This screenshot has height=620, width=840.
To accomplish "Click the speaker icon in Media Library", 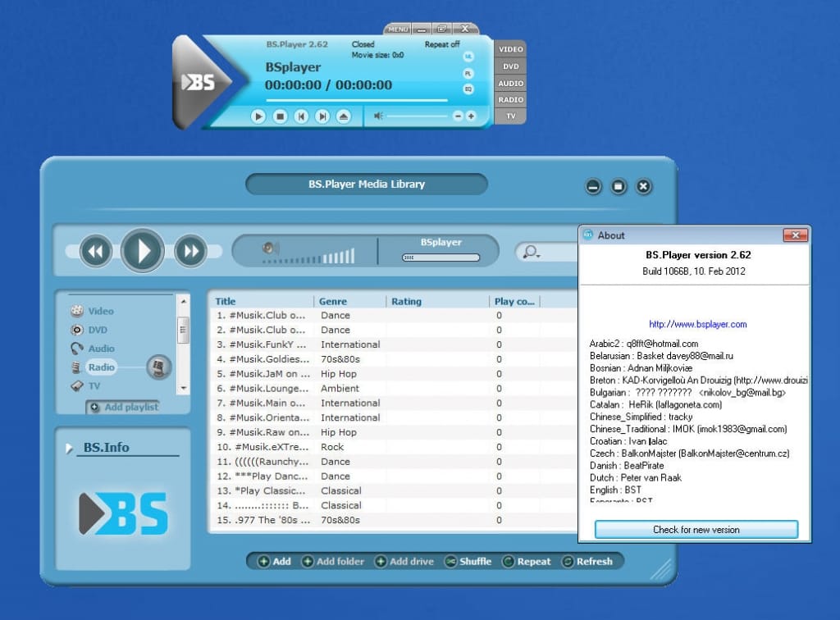I will point(270,248).
